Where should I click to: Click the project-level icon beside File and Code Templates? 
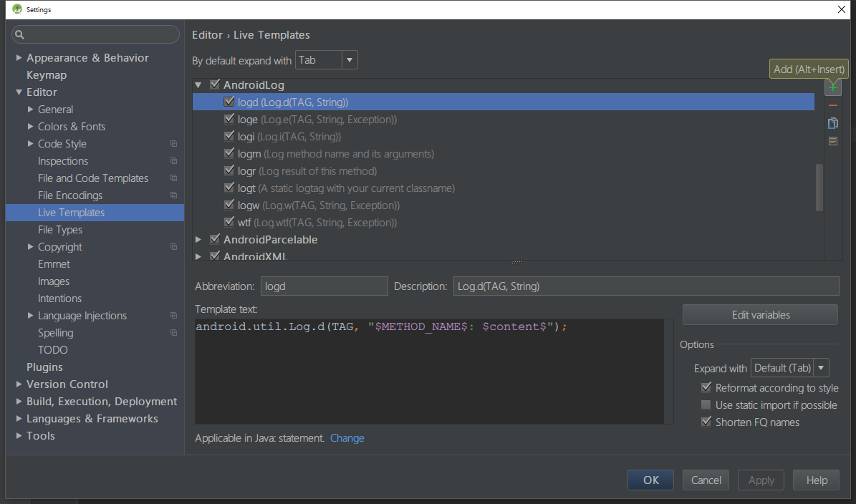pos(173,178)
